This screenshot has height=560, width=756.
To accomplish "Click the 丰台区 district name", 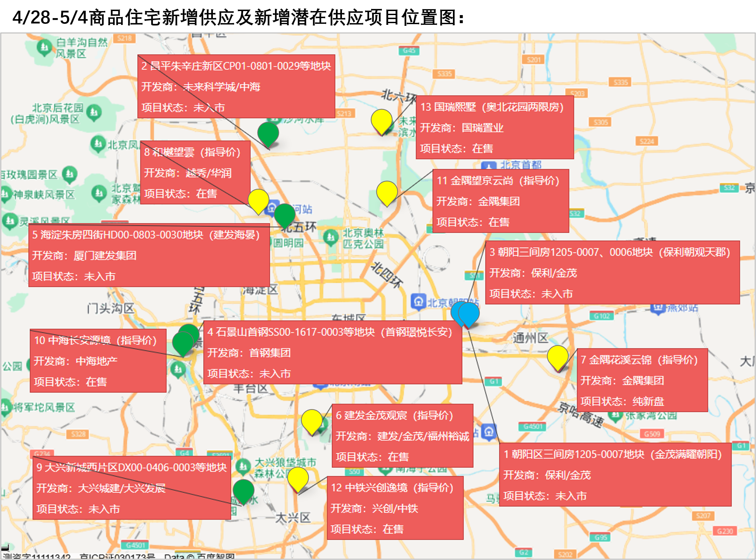I will (x=250, y=388).
